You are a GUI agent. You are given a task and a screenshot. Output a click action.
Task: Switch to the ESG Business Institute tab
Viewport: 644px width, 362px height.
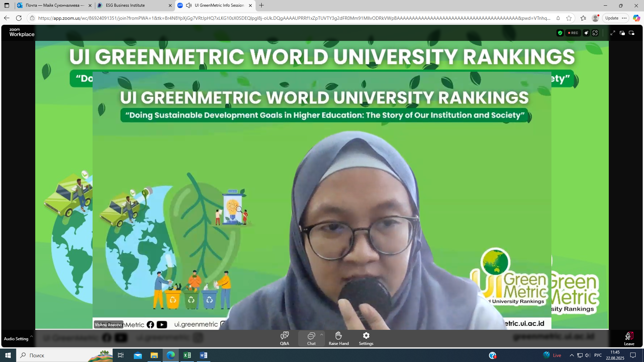[x=134, y=5]
